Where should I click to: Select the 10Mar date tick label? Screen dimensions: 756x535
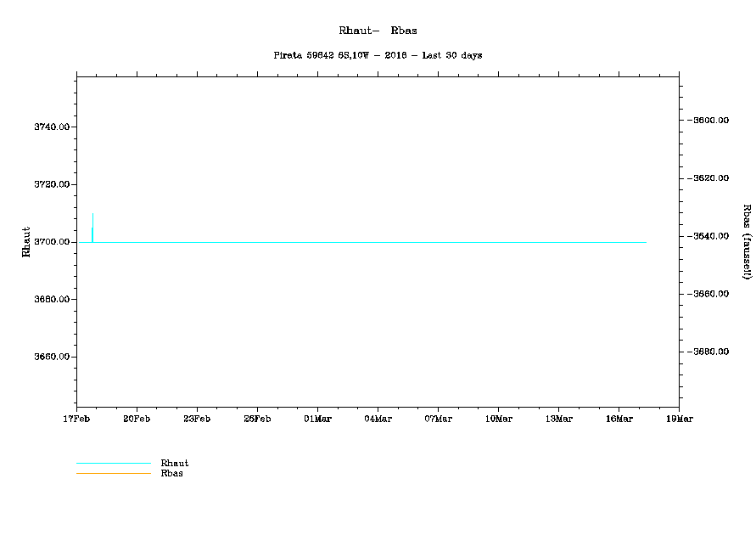pyautogui.click(x=498, y=419)
